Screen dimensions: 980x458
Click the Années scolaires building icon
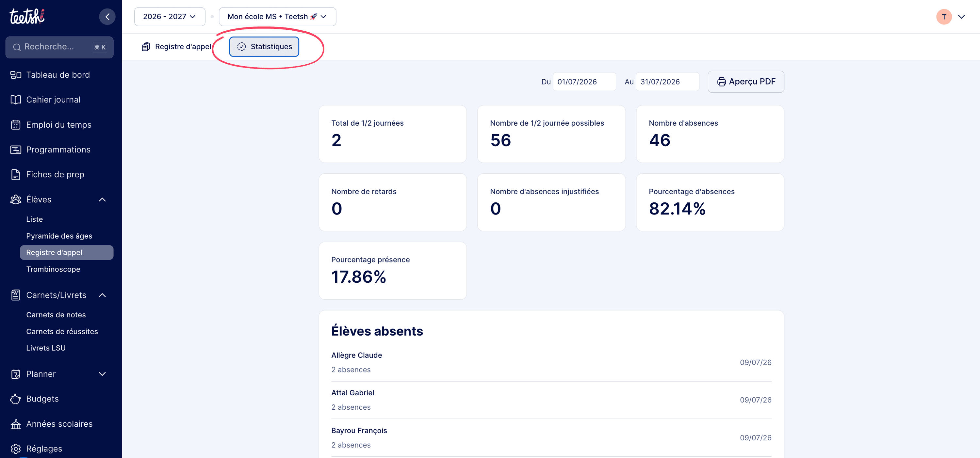pyautogui.click(x=16, y=424)
